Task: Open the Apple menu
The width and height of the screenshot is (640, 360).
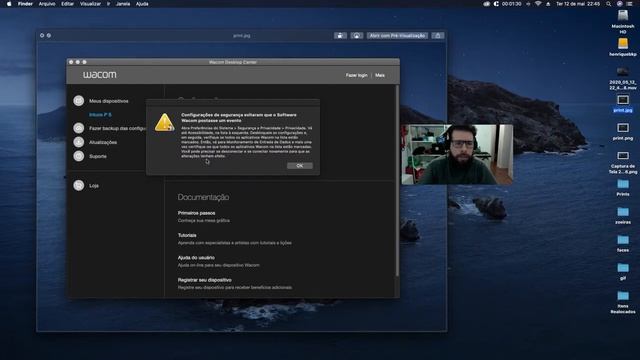Action: [9, 4]
